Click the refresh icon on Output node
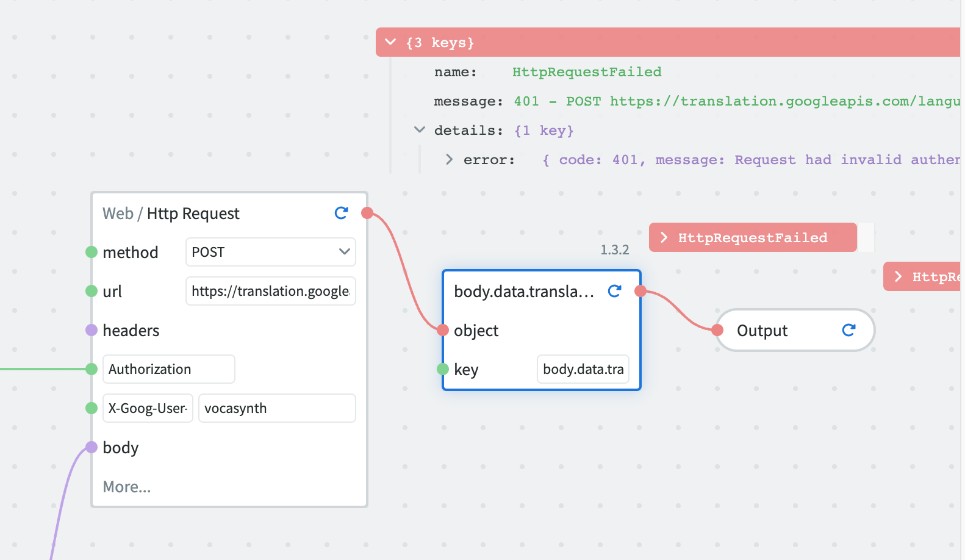 tap(848, 330)
